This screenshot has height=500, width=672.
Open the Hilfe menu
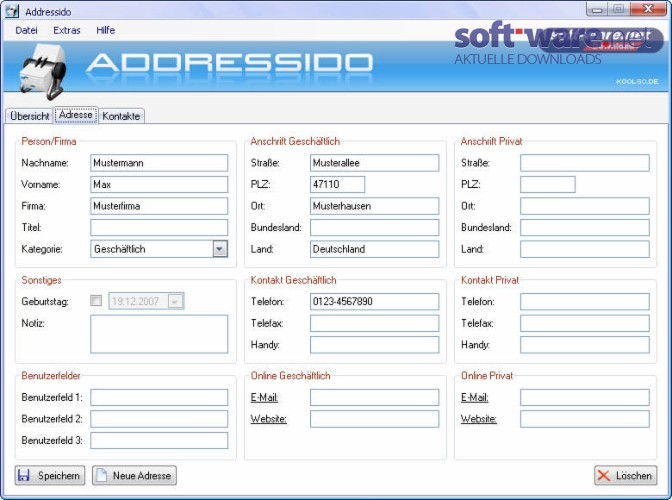tap(105, 30)
